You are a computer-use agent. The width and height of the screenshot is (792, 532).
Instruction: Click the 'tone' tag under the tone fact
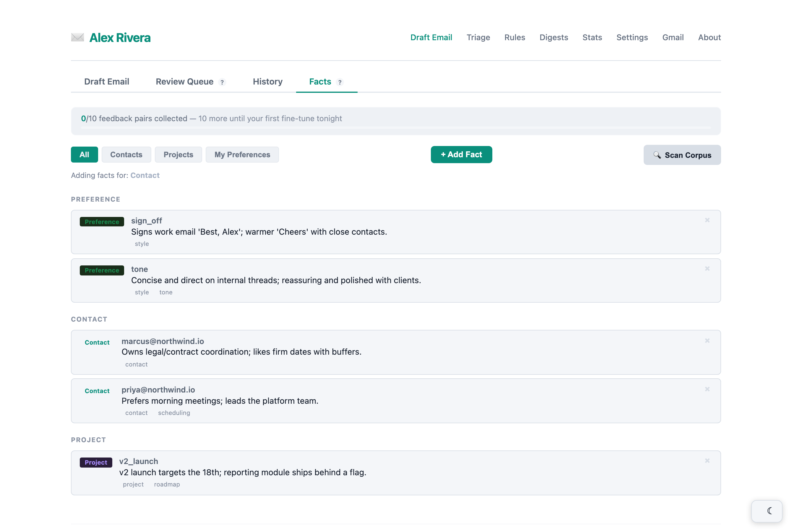click(166, 293)
